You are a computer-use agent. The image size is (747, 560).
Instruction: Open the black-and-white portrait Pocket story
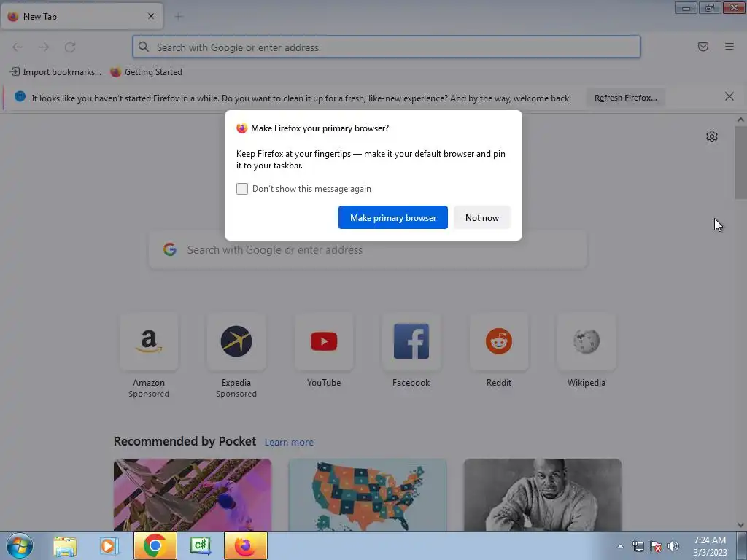[x=543, y=494]
